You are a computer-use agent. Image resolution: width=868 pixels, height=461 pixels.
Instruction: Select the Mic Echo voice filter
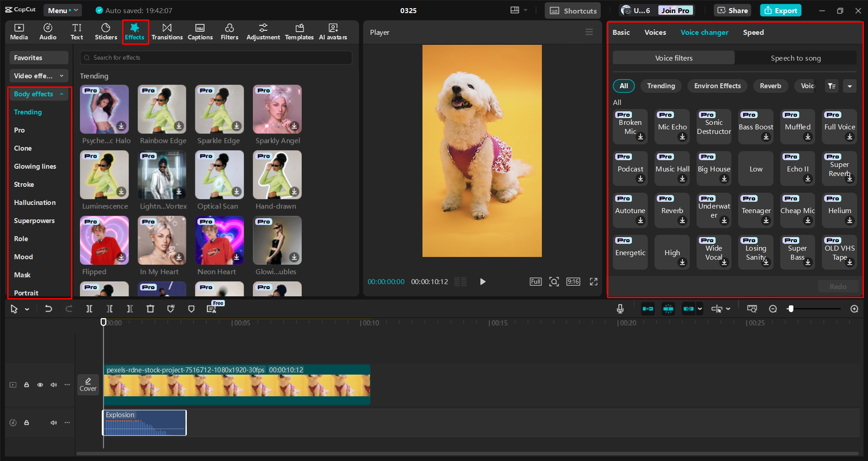[672, 126]
